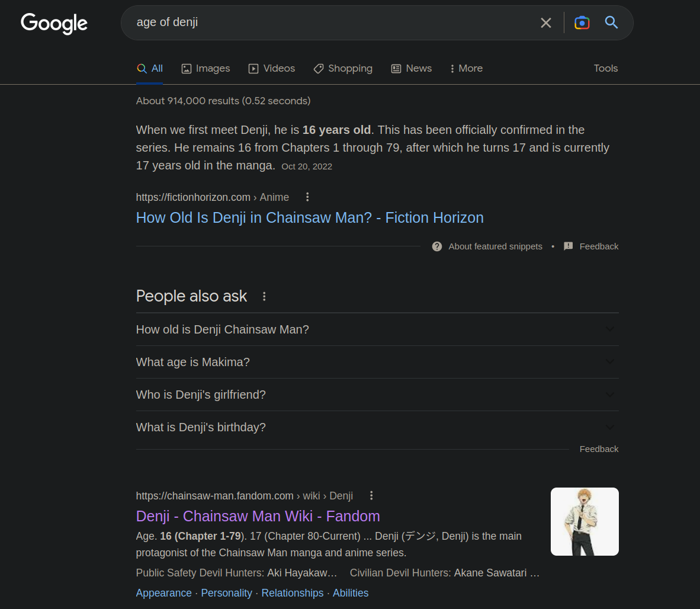The height and width of the screenshot is (609, 700).
Task: Open three-dot menu beside chainsaw-man.fandom.com result
Action: [x=371, y=496]
